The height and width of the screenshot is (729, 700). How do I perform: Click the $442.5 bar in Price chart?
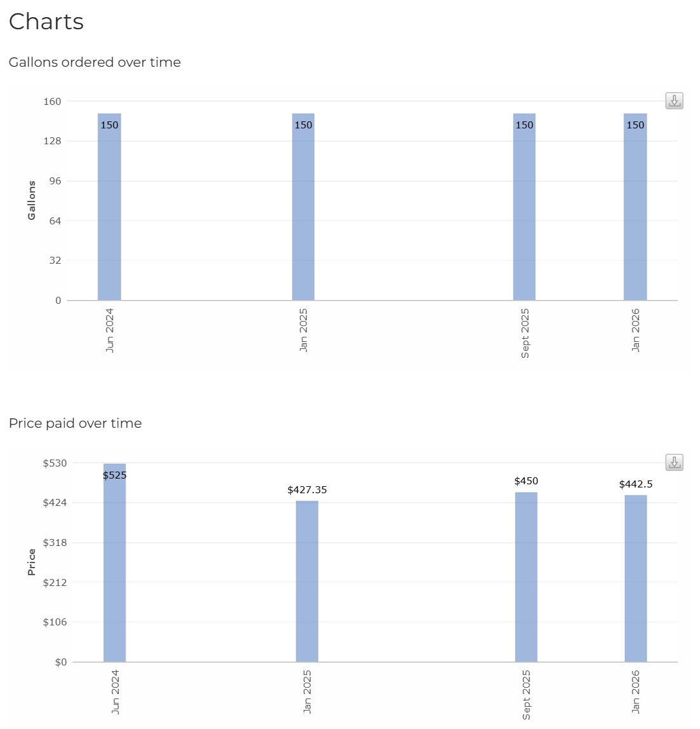click(635, 578)
